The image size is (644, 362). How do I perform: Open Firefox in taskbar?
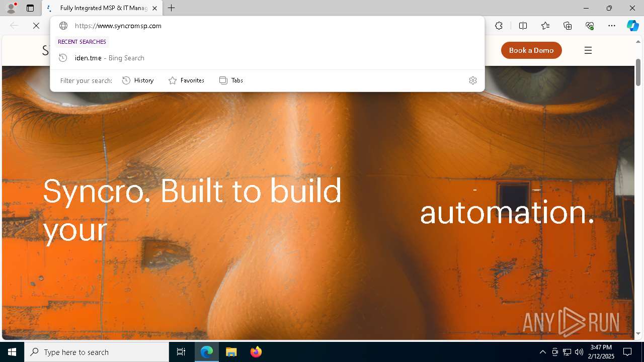[256, 352]
